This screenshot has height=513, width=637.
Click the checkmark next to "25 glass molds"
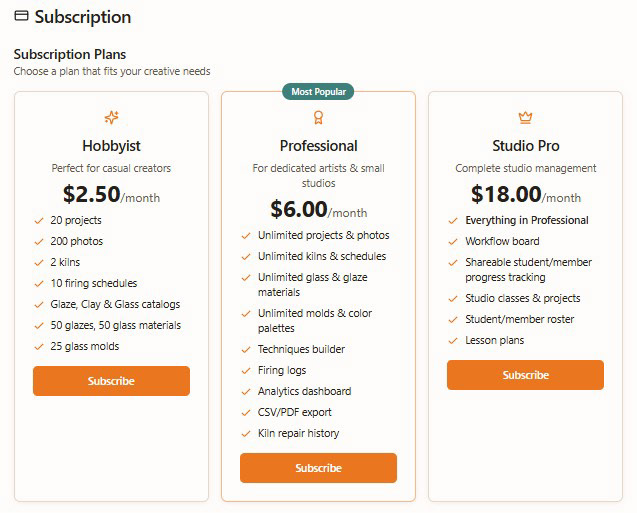(x=39, y=346)
